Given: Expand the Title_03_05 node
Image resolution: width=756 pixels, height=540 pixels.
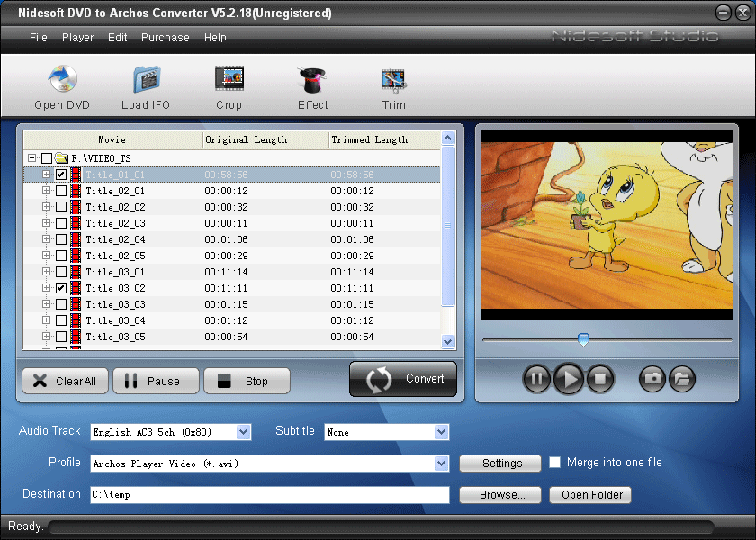Looking at the screenshot, I should coord(46,336).
